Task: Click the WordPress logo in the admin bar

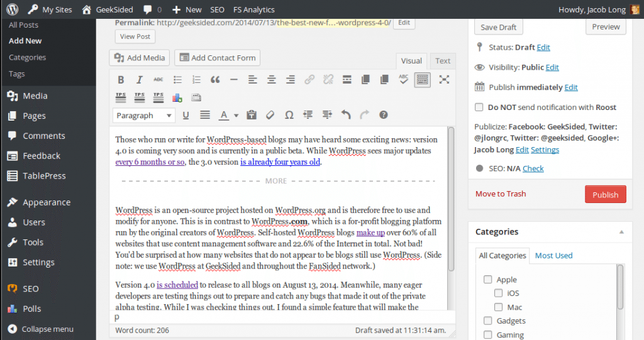Action: tap(13, 9)
